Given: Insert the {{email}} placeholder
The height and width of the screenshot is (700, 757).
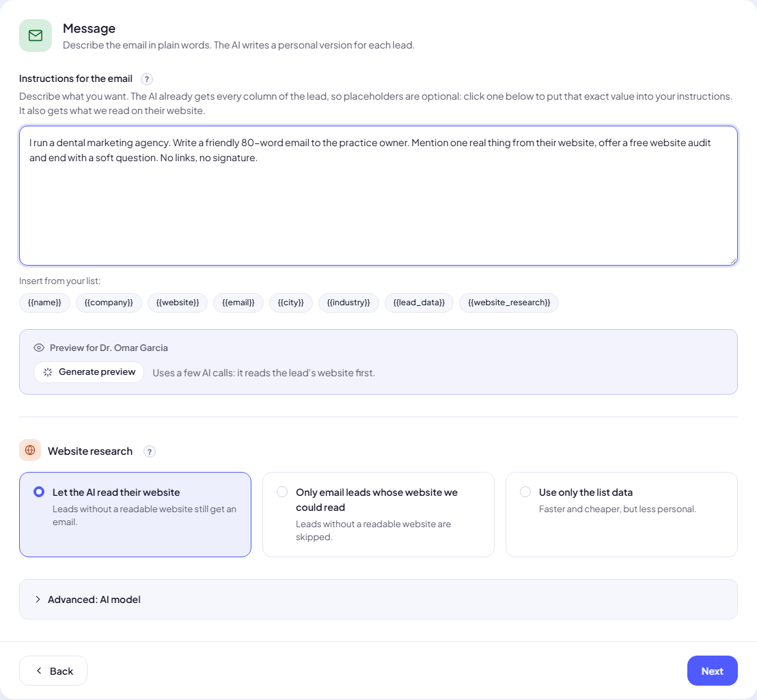Looking at the screenshot, I should point(238,303).
